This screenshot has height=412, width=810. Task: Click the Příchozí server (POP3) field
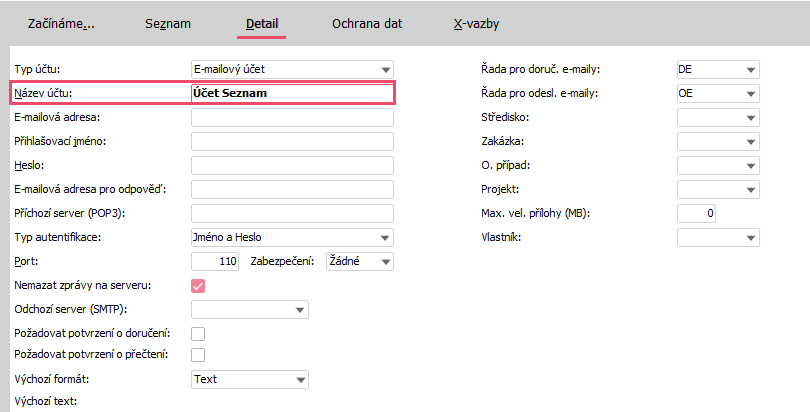click(x=292, y=213)
